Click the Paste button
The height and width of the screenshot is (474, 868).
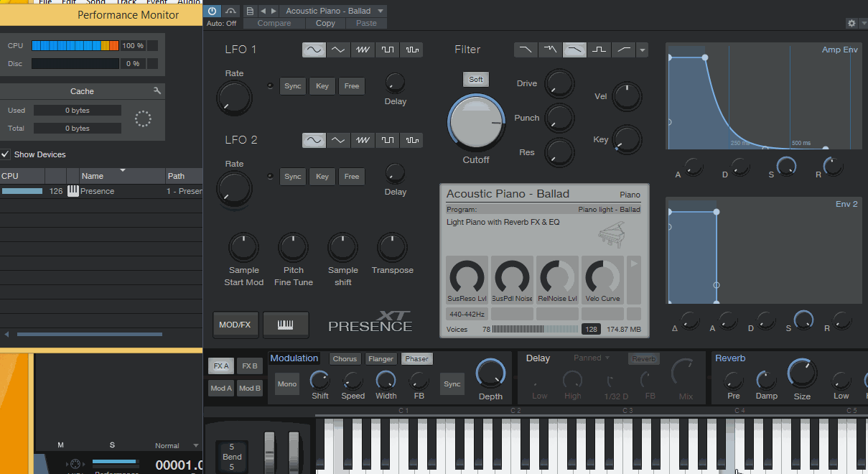pos(366,23)
